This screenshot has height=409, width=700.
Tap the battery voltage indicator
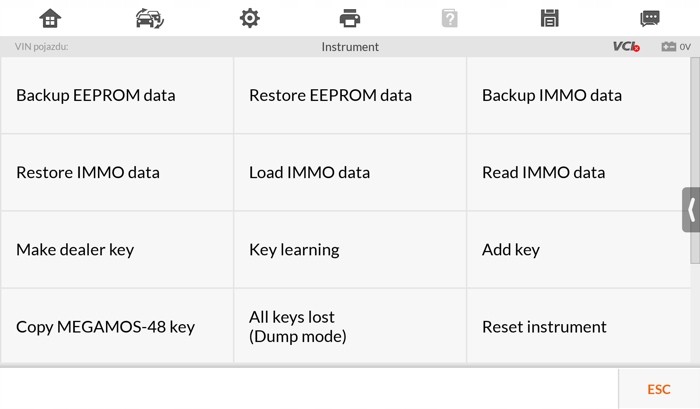[x=676, y=47]
